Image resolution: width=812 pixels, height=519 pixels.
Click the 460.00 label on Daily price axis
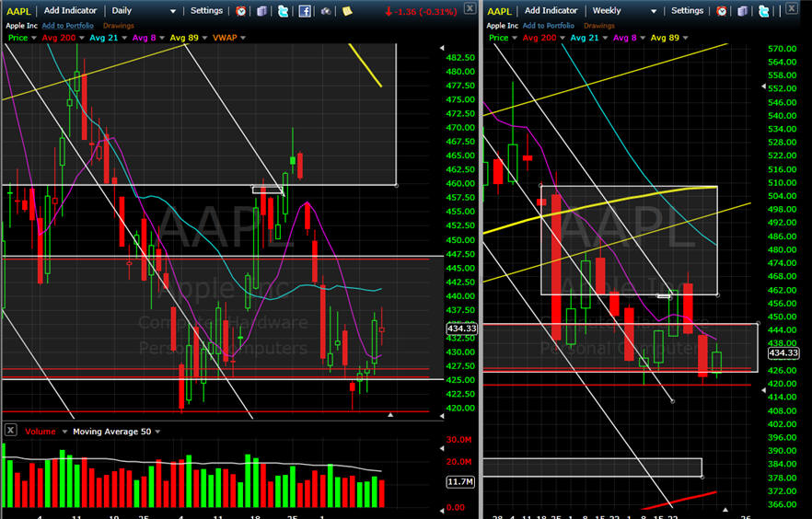(x=460, y=183)
